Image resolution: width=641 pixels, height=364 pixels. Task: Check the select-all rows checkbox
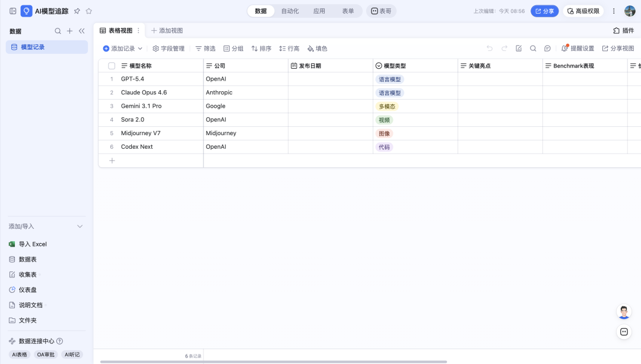tap(112, 66)
